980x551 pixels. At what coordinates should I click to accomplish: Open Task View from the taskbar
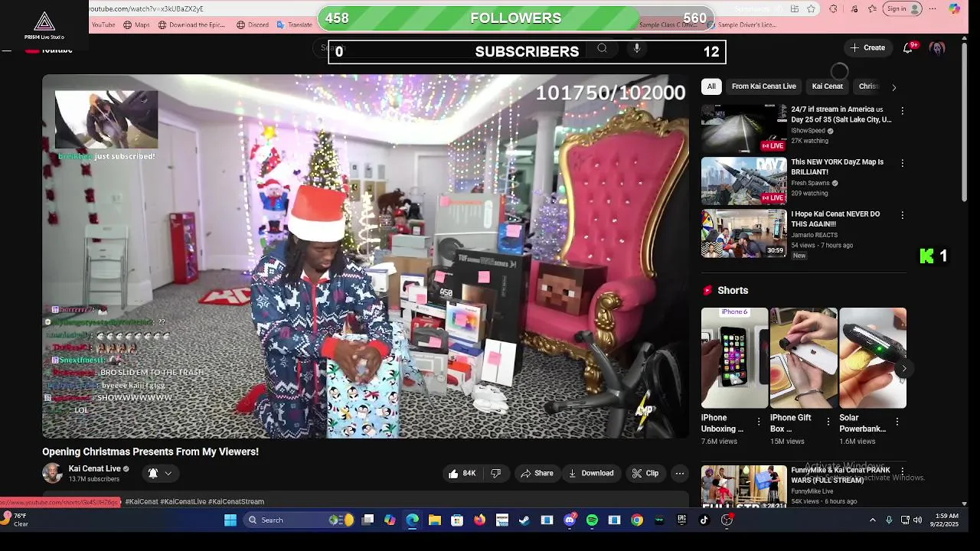(367, 520)
